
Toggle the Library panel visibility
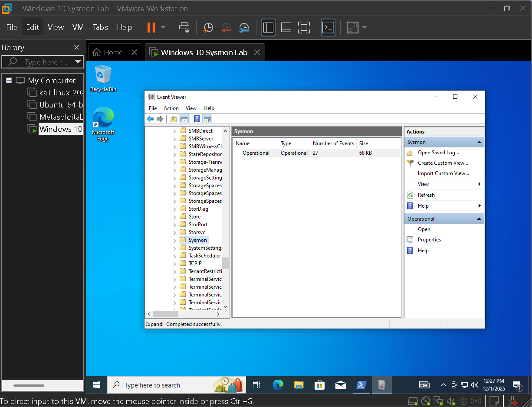point(268,27)
